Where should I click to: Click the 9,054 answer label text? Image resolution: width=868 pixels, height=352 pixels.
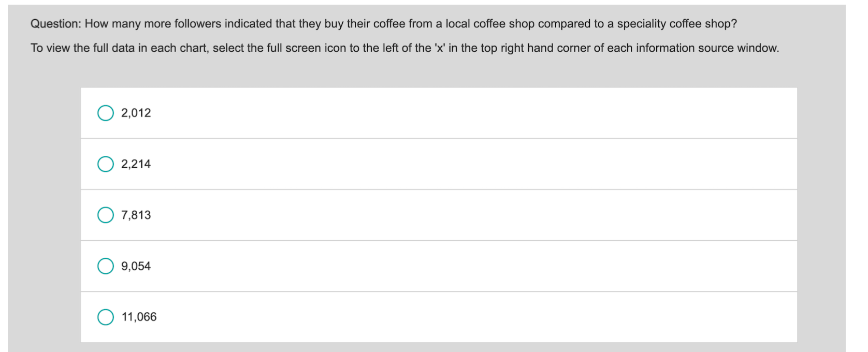136,266
